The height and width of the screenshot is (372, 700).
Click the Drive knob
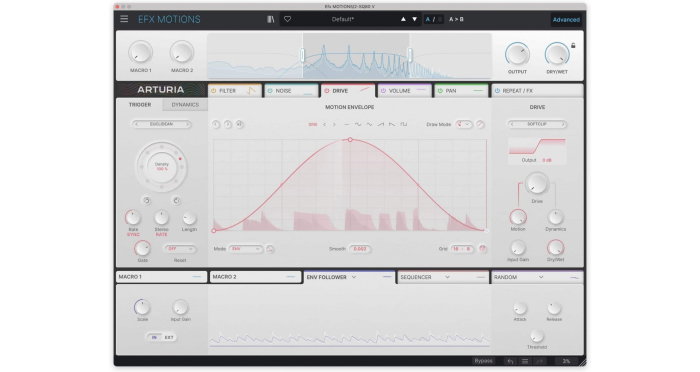pyautogui.click(x=537, y=184)
